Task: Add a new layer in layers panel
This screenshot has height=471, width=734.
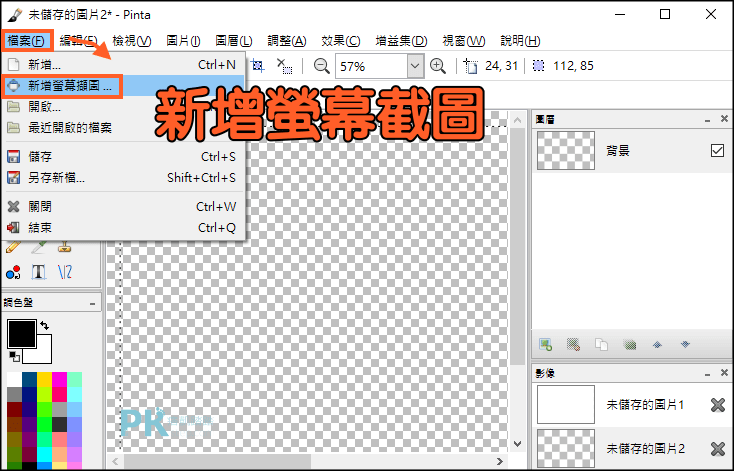Action: 545,345
